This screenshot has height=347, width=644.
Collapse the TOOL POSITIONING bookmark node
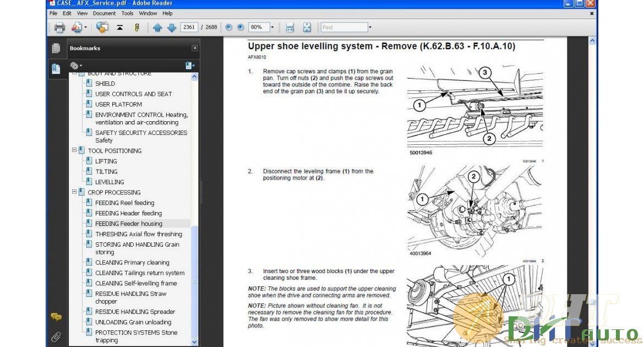74,150
